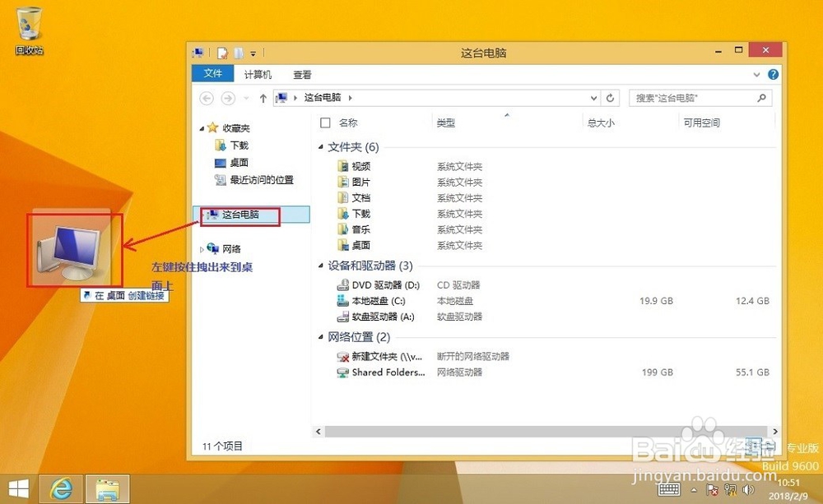The height and width of the screenshot is (504, 823).
Task: Click inside the 搜索 search box
Action: click(x=700, y=97)
